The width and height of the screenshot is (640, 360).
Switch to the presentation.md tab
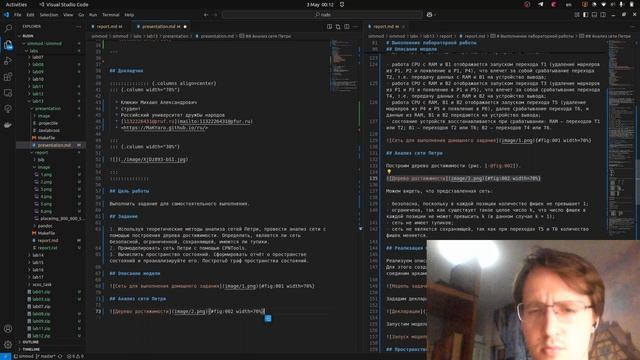[161, 27]
